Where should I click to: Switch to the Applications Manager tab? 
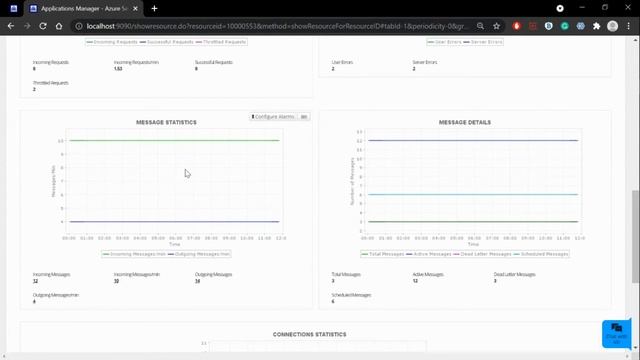pos(84,9)
